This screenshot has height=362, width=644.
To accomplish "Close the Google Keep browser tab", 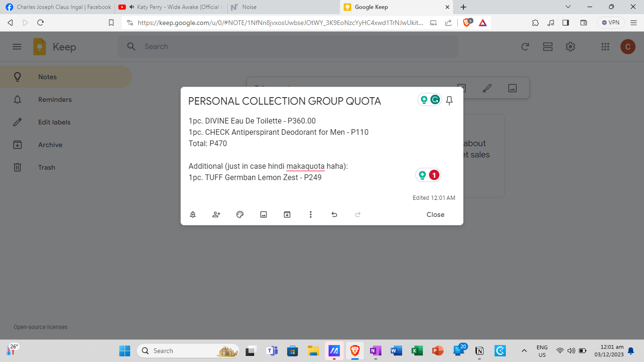I will [x=447, y=7].
